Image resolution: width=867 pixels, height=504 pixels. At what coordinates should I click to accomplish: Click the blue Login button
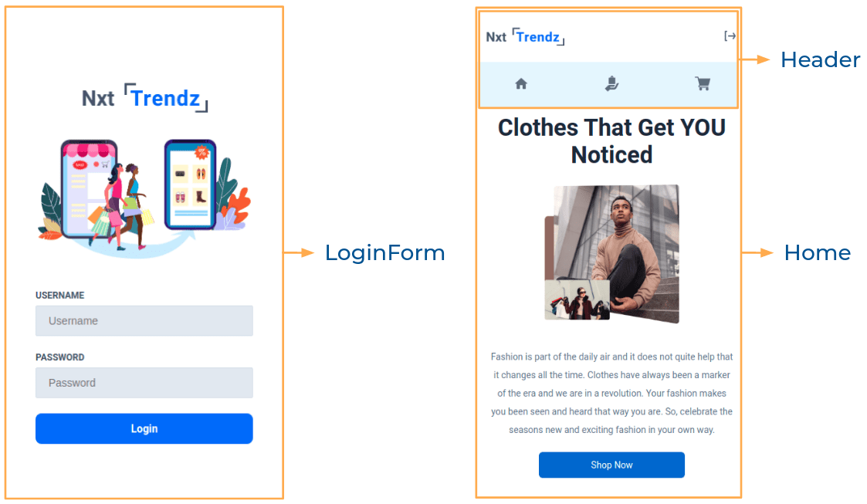coord(144,428)
